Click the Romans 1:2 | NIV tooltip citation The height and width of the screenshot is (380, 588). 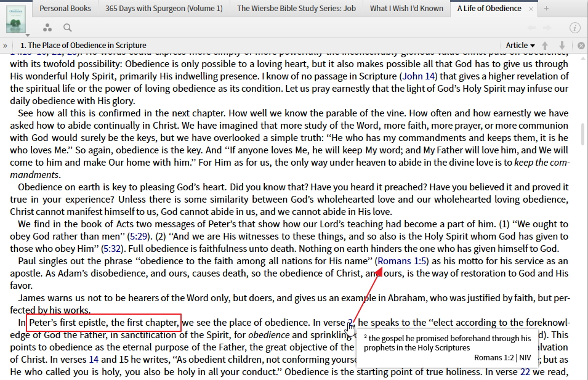[502, 358]
